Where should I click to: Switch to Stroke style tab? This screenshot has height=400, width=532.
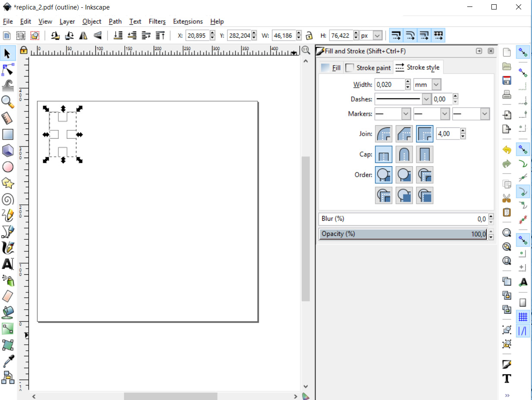coord(418,67)
